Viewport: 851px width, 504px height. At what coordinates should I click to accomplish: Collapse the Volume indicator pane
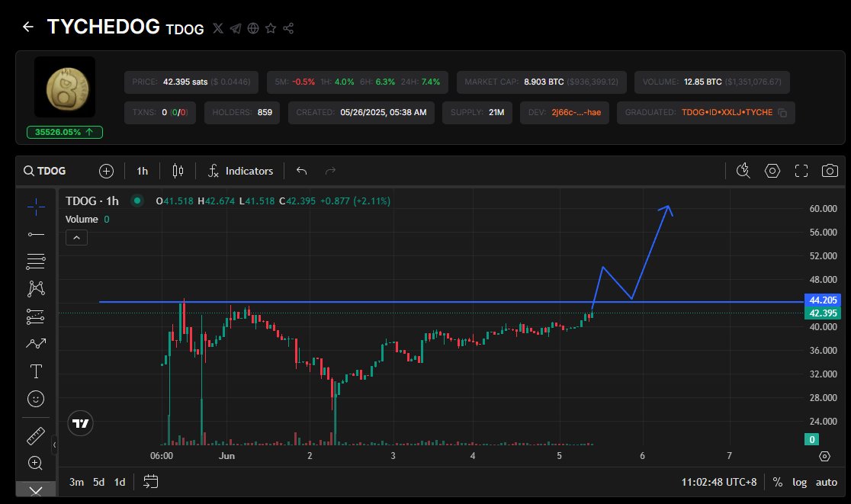click(x=76, y=237)
